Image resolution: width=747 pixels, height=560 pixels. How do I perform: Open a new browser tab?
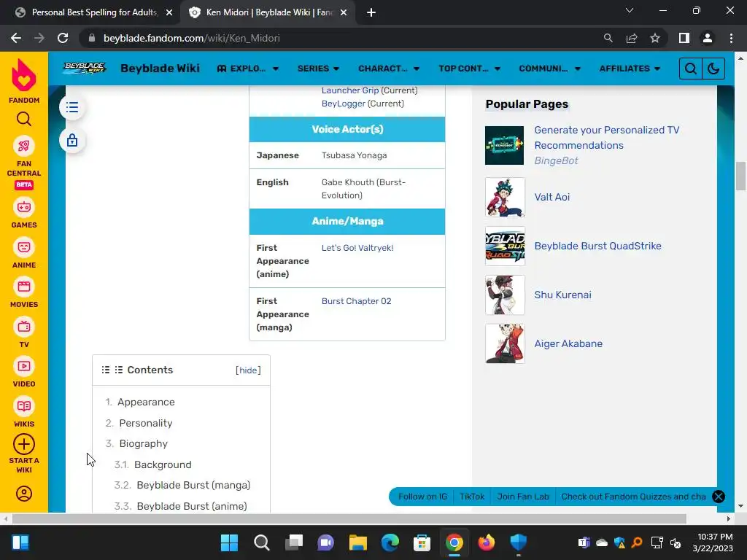pyautogui.click(x=371, y=12)
